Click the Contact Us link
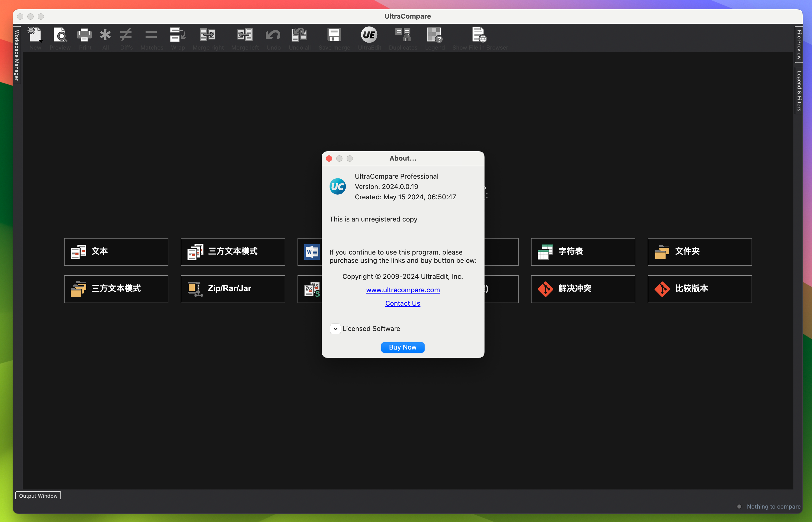 coord(402,303)
